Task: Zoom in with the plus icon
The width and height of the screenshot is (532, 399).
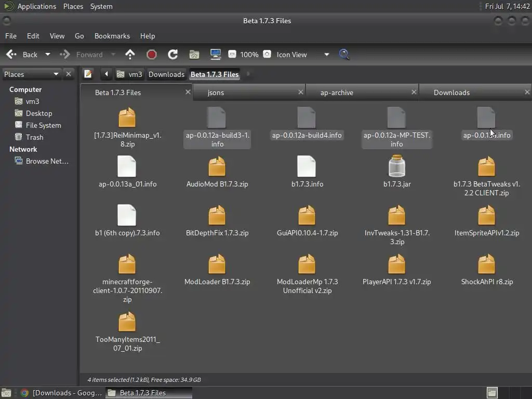Action: tap(267, 54)
